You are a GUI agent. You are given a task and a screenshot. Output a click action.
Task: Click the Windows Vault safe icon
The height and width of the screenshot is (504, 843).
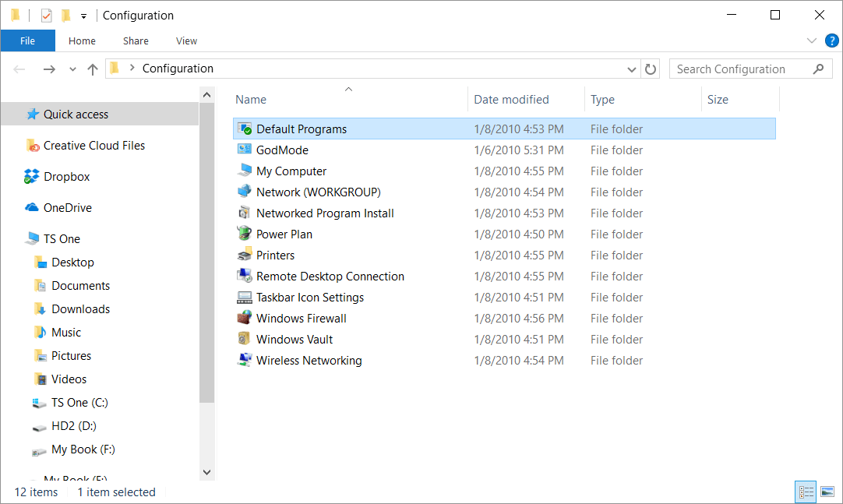tap(244, 339)
